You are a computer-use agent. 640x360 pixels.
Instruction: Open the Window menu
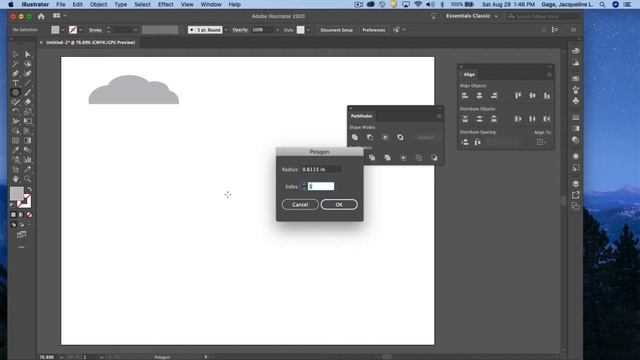(x=211, y=4)
